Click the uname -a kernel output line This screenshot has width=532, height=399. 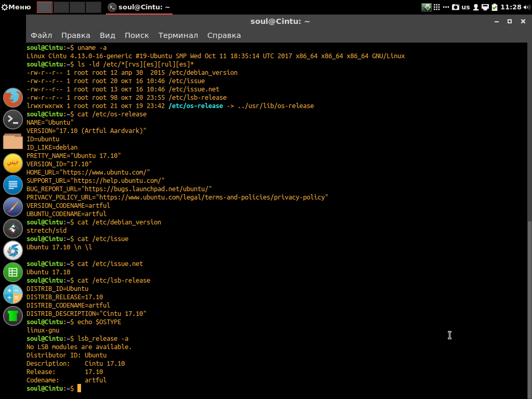coord(216,56)
